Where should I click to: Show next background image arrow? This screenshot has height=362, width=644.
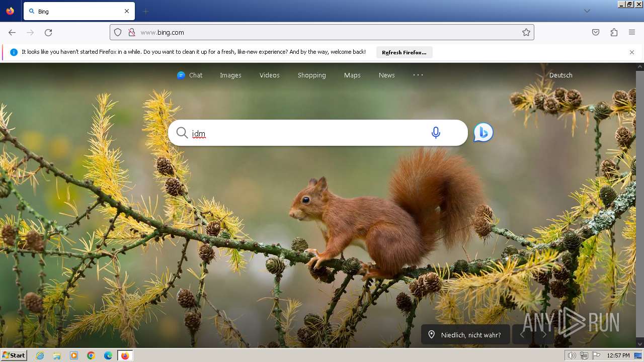(544, 335)
